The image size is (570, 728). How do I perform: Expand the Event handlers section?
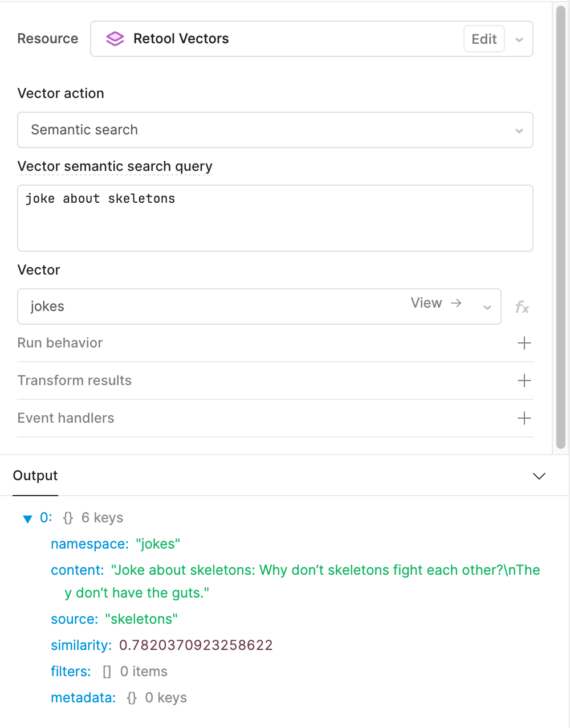pos(275,418)
